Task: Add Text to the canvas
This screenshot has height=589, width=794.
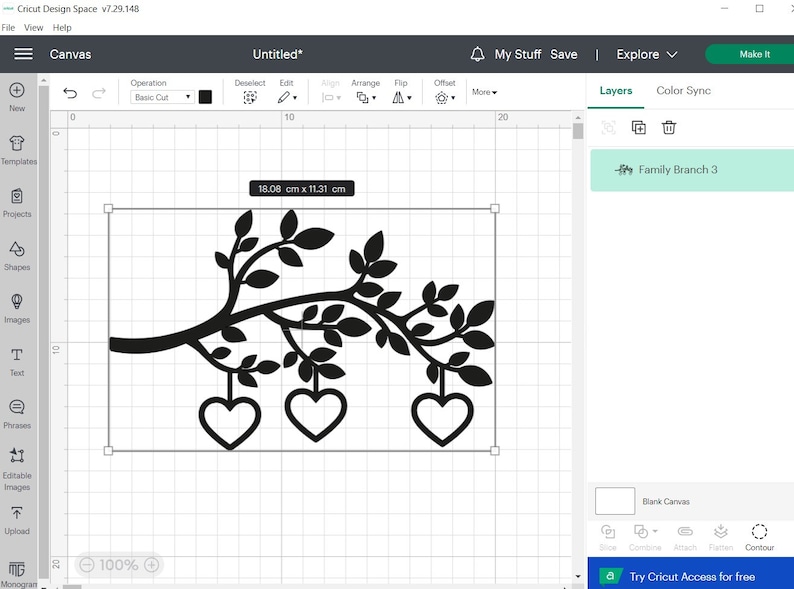Action: coord(17,360)
